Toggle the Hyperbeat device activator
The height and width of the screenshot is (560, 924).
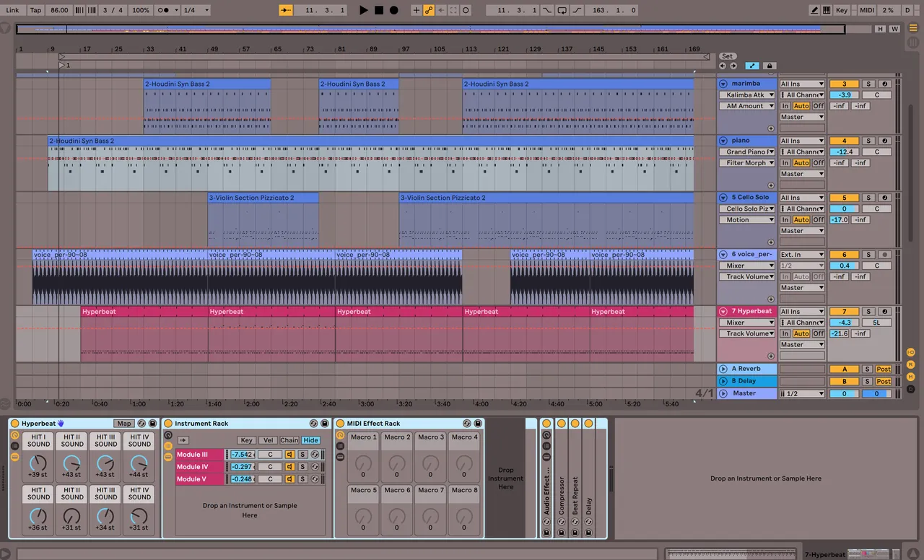14,423
